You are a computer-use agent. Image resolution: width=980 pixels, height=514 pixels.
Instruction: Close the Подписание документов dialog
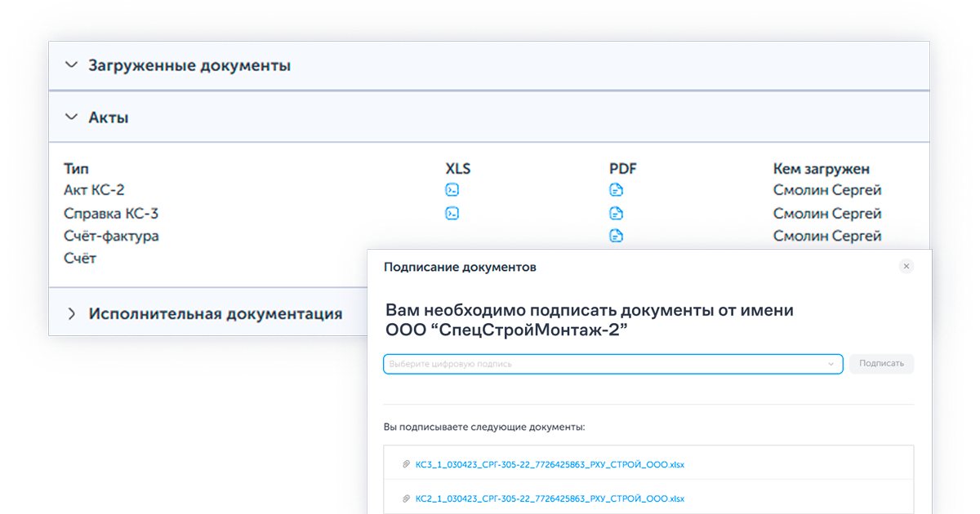tap(906, 266)
